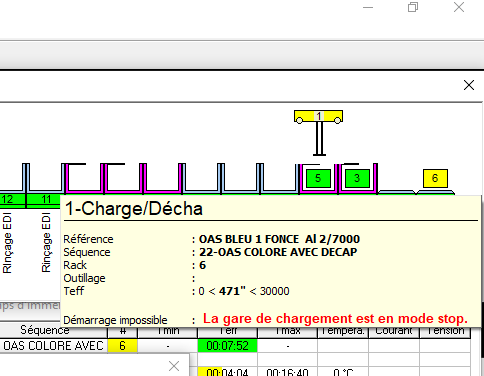Select green station 12 marker
The image size is (484, 376).
coord(12,199)
